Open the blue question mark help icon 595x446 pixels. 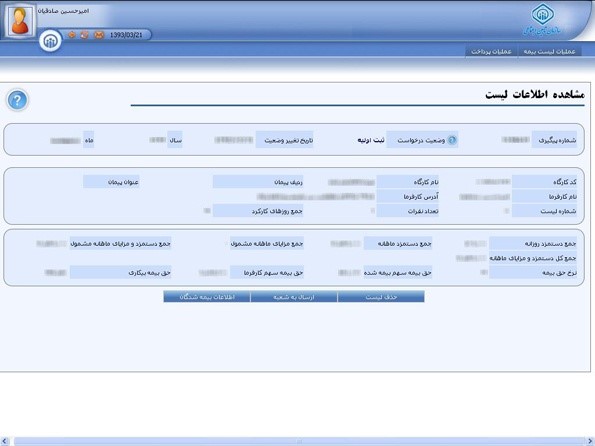coord(17,101)
